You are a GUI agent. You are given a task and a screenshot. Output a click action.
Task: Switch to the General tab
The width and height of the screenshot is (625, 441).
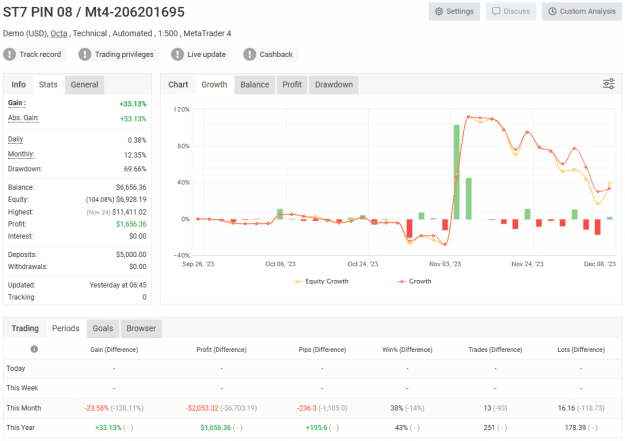pyautogui.click(x=85, y=85)
